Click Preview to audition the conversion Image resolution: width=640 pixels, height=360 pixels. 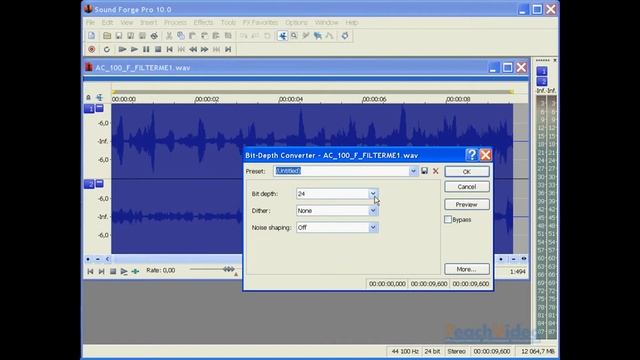pos(467,204)
